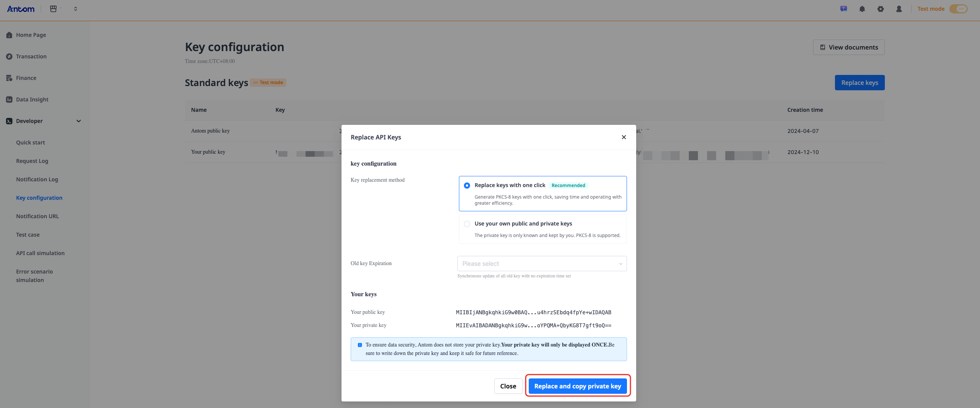Open settings via the gear icon
This screenshot has height=408, width=980.
[881, 8]
